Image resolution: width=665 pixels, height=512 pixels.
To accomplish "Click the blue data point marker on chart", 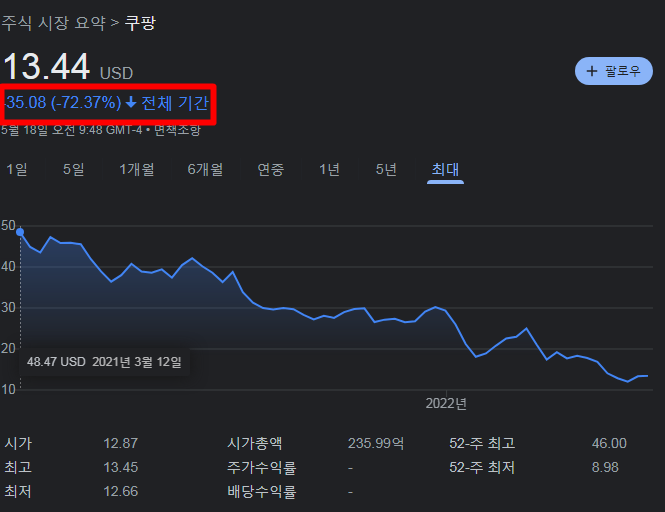I will pyautogui.click(x=20, y=232).
